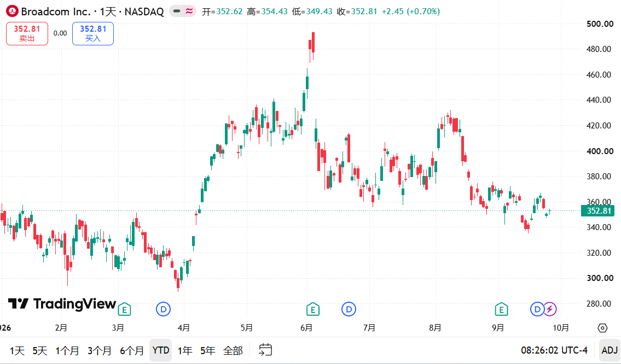
Task: Click the 9月 time axis label
Action: pyautogui.click(x=498, y=328)
